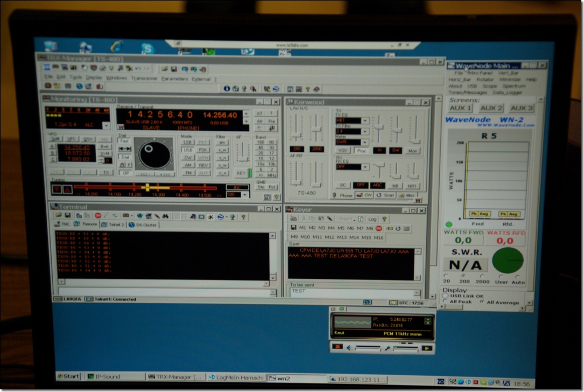Step frequency down with the display's down arrow
This screenshot has height=392, width=584.
[246, 121]
